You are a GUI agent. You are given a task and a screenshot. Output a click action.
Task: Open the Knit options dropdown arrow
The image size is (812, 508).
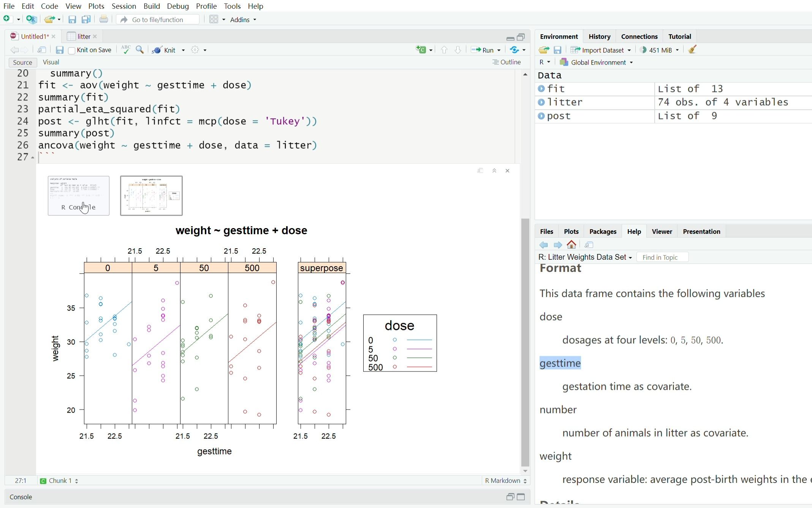183,50
